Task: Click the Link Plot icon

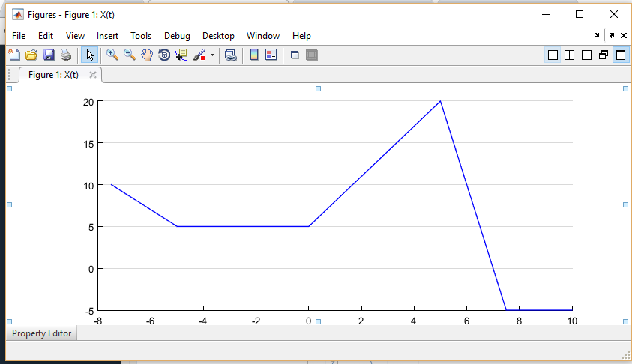Action: tap(231, 55)
